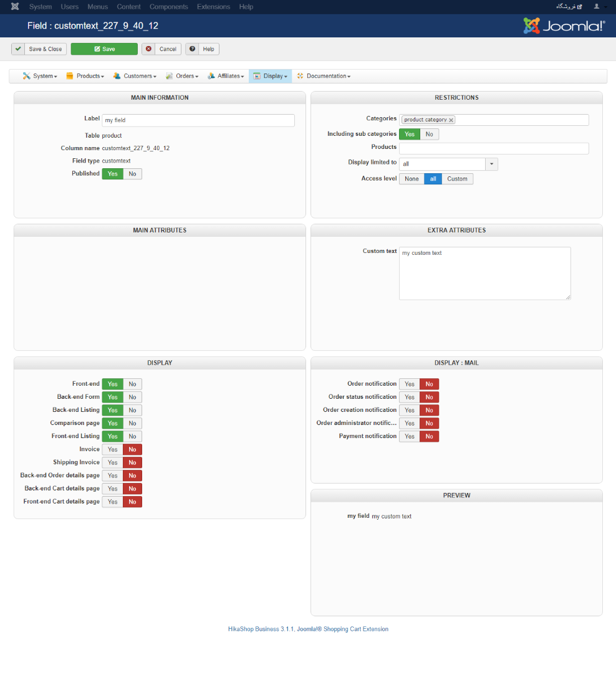This screenshot has height=673, width=616.
Task: Enable Order status notification with Yes
Action: click(x=410, y=398)
